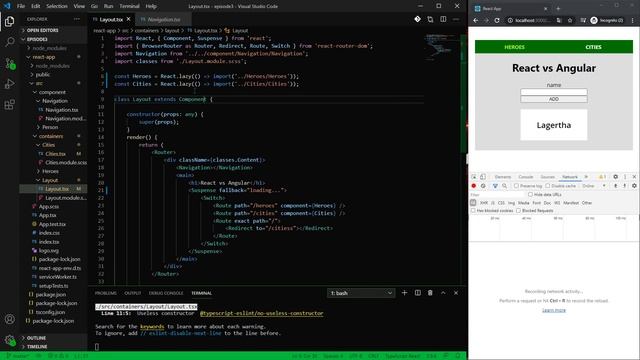Clear the network log
Image resolution: width=640 pixels, height=360 pixels.
click(483, 186)
